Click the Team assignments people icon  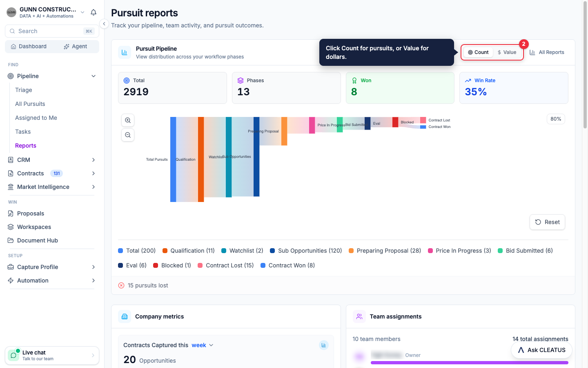(x=359, y=316)
